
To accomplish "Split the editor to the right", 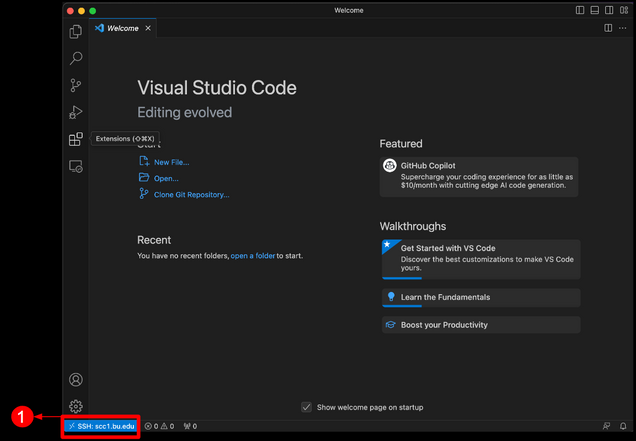I will pos(608,28).
